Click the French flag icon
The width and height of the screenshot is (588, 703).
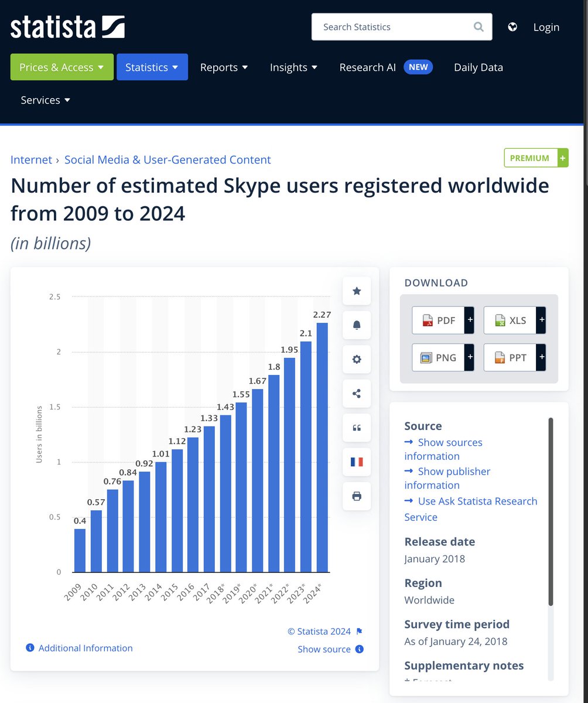click(x=357, y=462)
